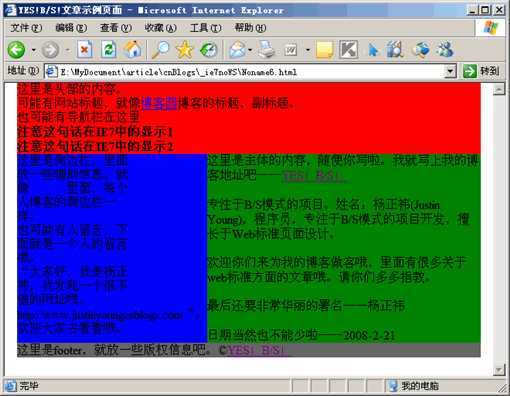Open the Mail button dropdown arrow
This screenshot has height=396, width=510.
click(250, 50)
